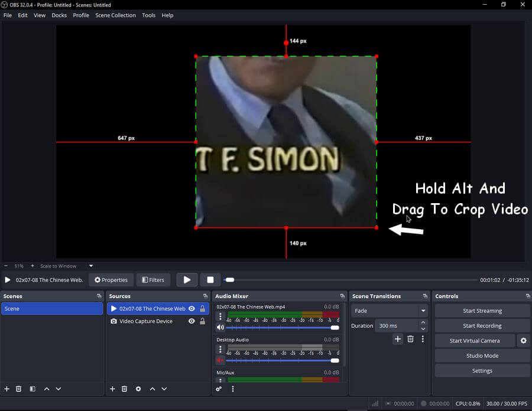Delete the configurable scene transition
Screen dimensions: 532x411
(x=410, y=339)
